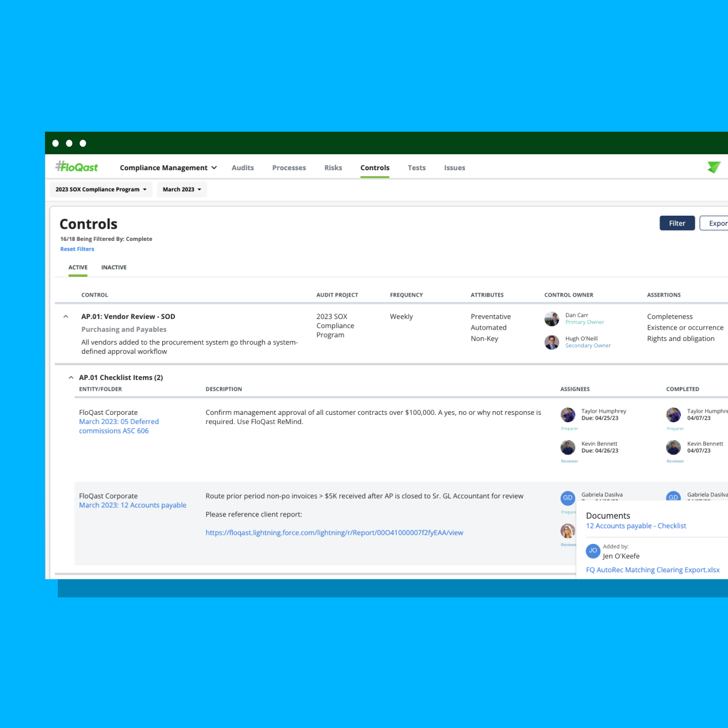Click the Secondary Owner label

pyautogui.click(x=588, y=346)
